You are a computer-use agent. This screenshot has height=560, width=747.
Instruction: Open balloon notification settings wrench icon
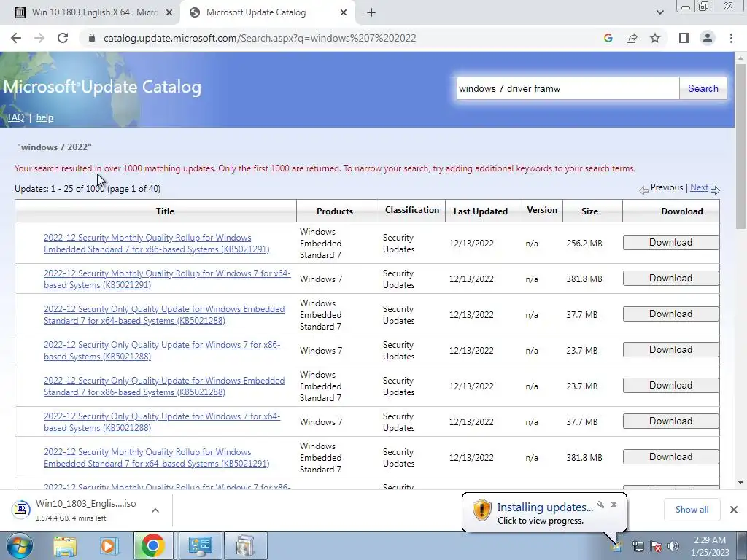[600, 505]
